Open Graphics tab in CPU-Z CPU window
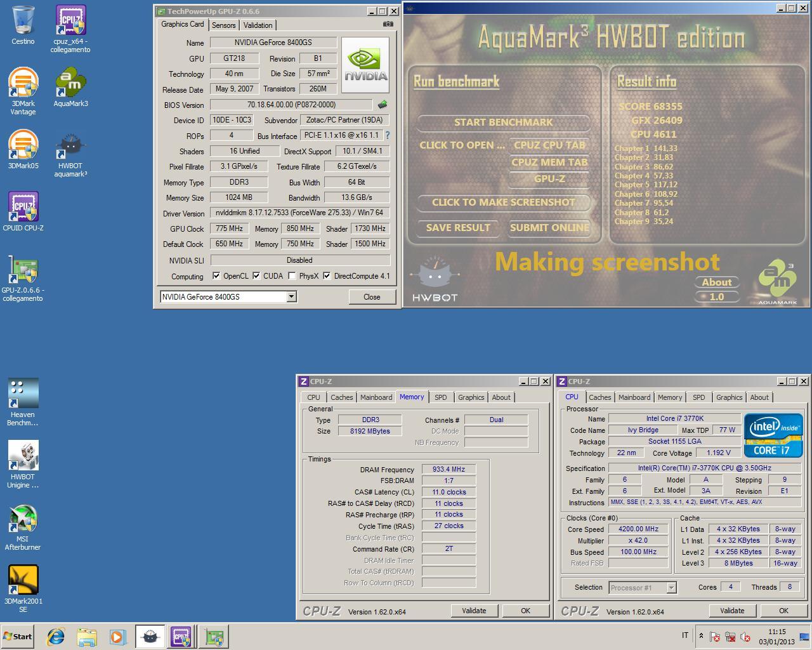Viewport: 812px width, 650px height. coord(729,397)
